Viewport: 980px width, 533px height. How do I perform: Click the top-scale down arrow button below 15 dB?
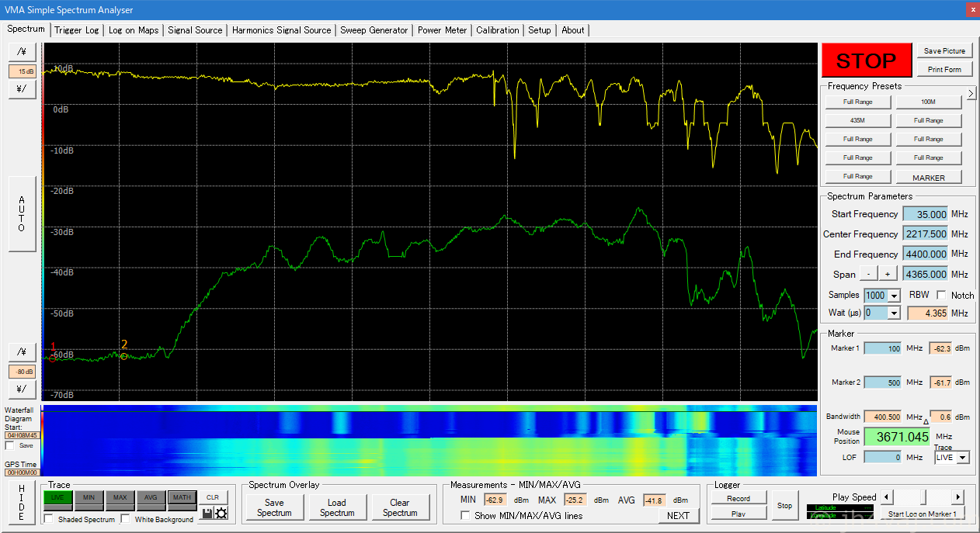click(23, 89)
